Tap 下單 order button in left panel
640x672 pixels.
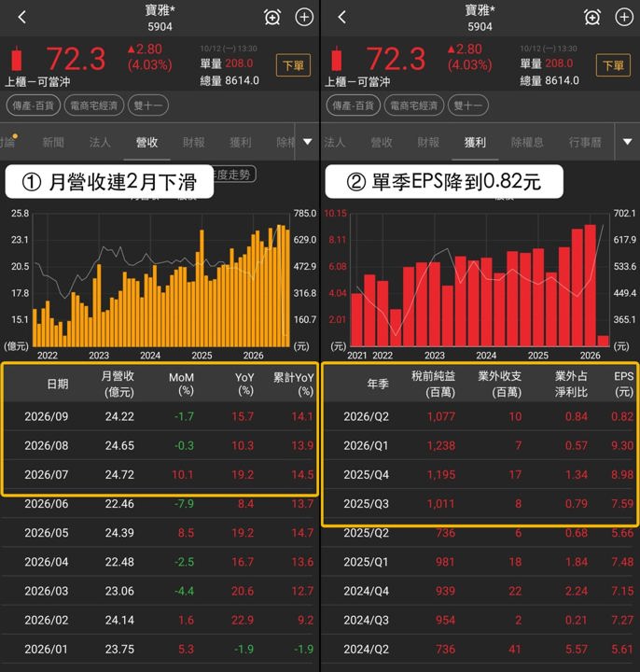(293, 65)
